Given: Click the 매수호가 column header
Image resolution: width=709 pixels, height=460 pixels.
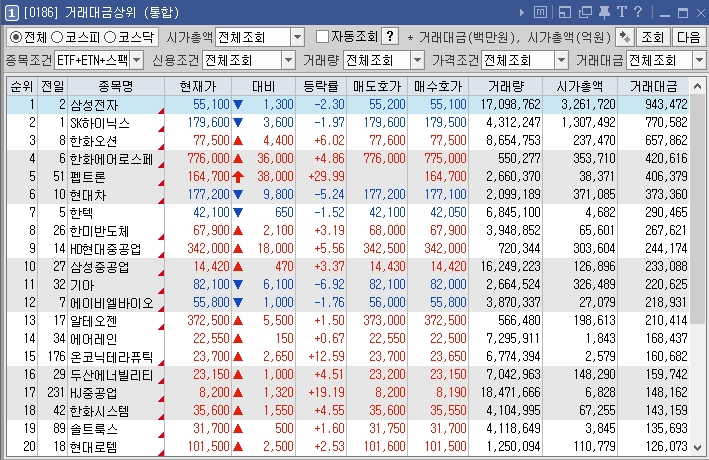Looking at the screenshot, I should click(x=438, y=86).
